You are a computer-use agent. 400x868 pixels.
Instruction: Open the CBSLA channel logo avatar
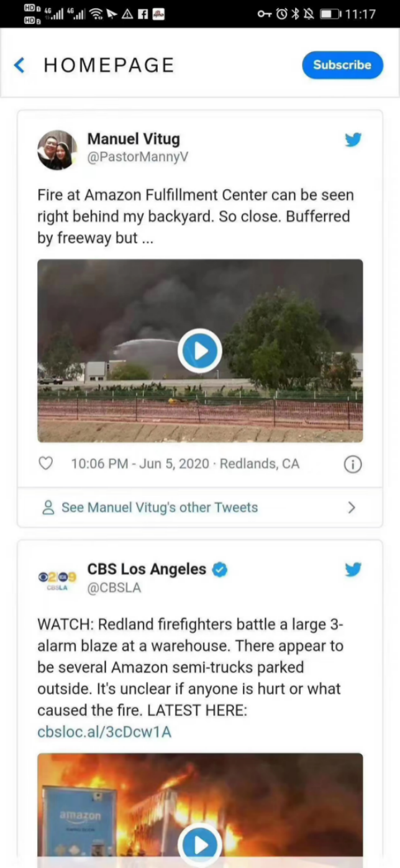[x=57, y=580]
